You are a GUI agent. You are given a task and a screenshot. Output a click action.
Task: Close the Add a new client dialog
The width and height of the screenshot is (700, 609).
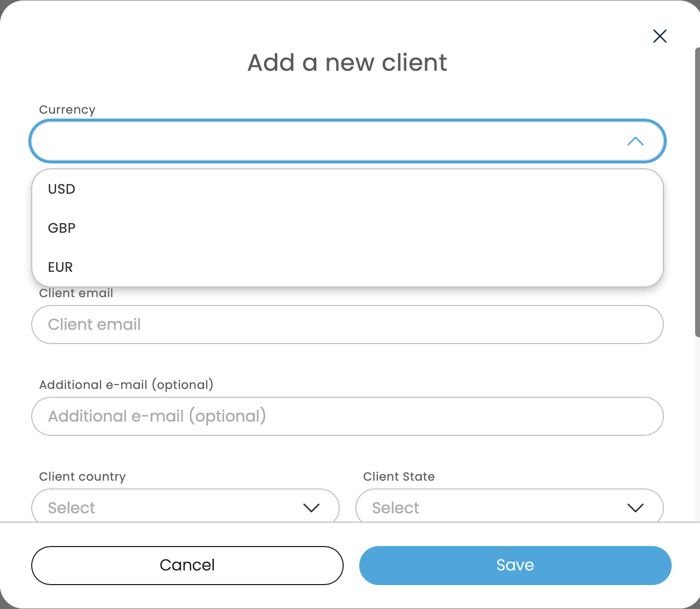pyautogui.click(x=659, y=36)
